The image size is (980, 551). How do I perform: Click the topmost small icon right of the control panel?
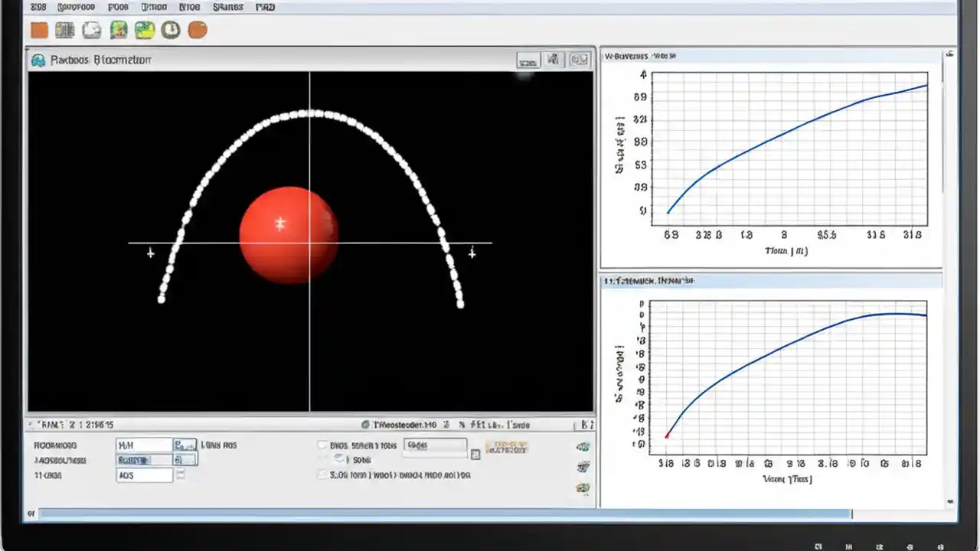click(x=583, y=446)
